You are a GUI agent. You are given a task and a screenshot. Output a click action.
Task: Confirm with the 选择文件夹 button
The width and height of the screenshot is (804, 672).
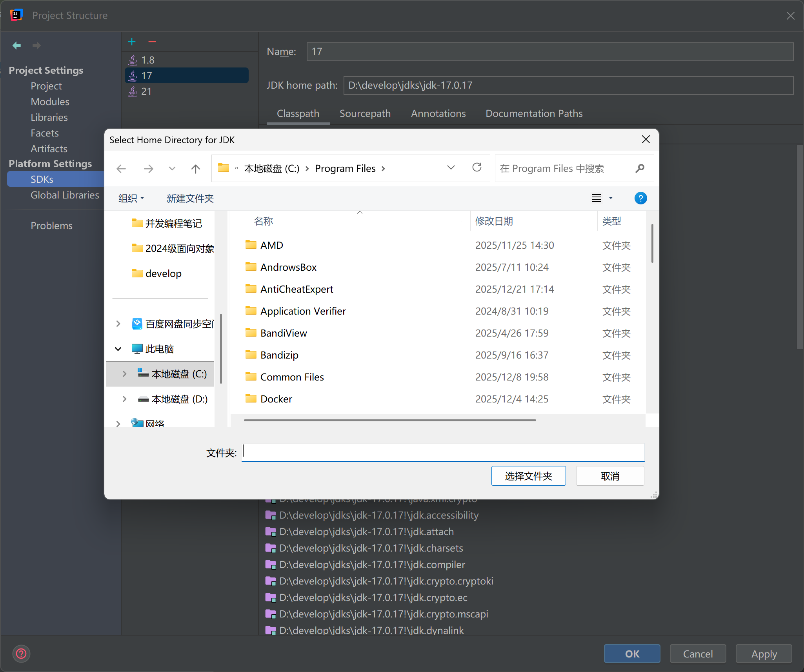pos(528,475)
